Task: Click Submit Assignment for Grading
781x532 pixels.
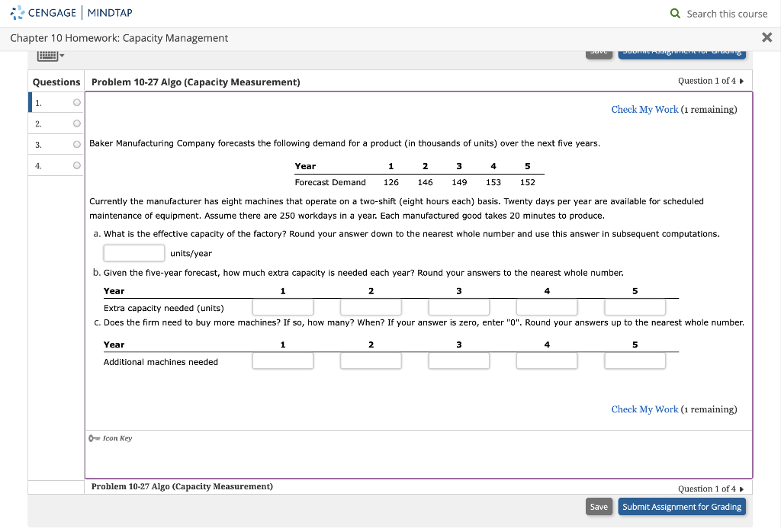Action: point(682,506)
